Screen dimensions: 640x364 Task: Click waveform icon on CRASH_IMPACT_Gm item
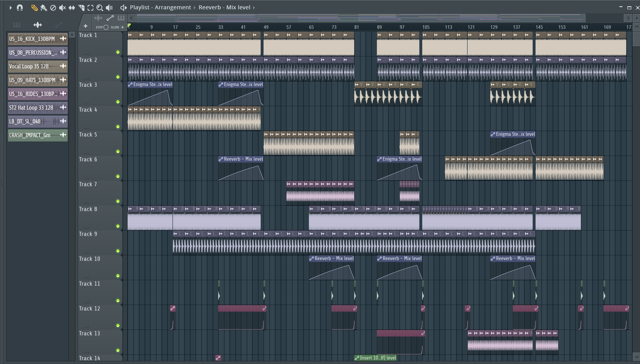coord(63,135)
